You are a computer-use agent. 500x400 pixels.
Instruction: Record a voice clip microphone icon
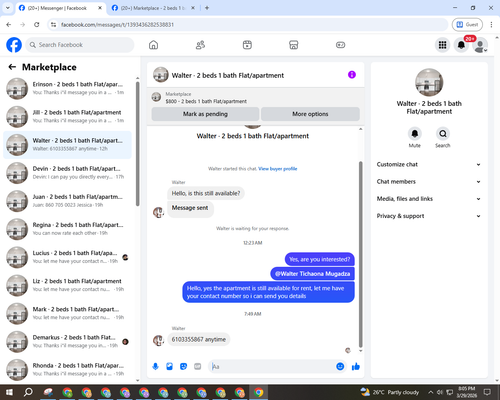155,367
